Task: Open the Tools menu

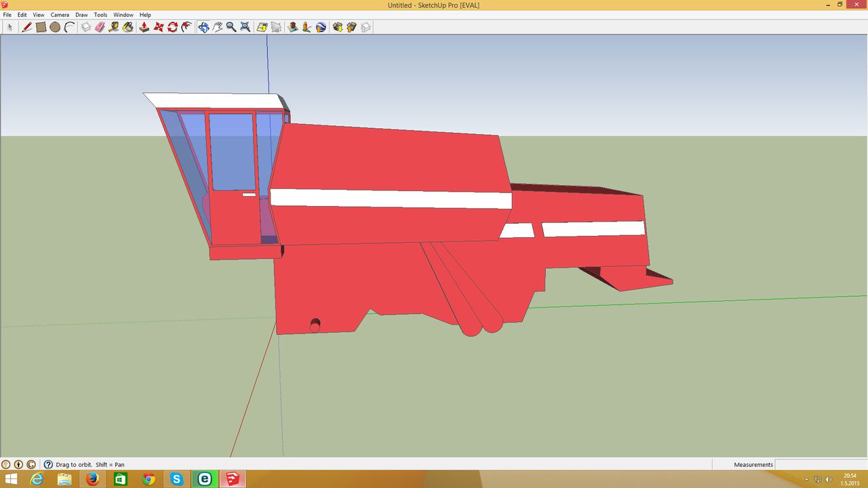Action: (x=100, y=15)
